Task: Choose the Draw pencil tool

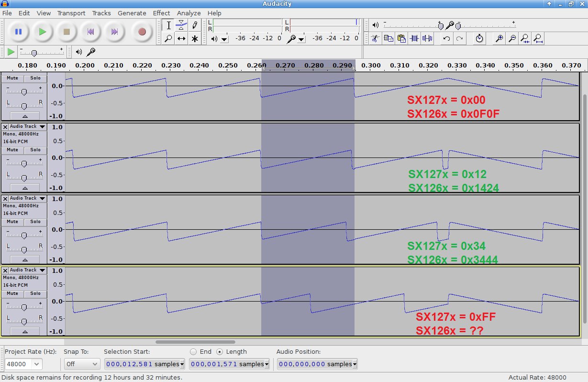Action: click(194, 25)
